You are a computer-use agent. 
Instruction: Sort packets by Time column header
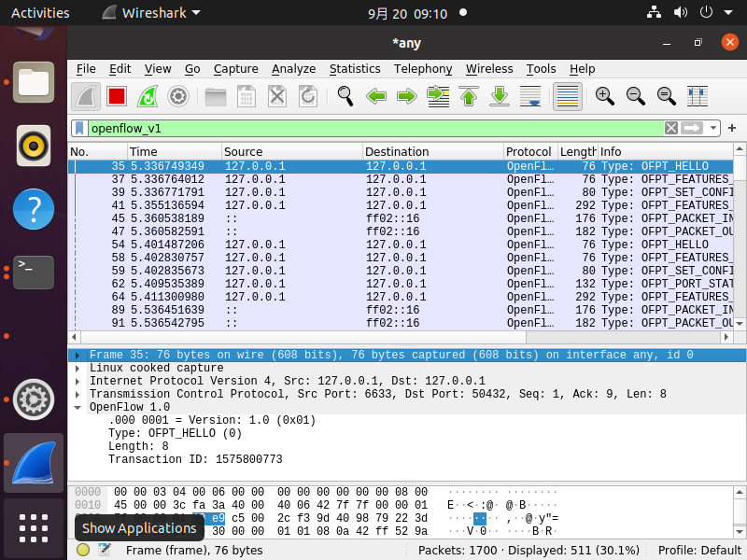(x=175, y=152)
